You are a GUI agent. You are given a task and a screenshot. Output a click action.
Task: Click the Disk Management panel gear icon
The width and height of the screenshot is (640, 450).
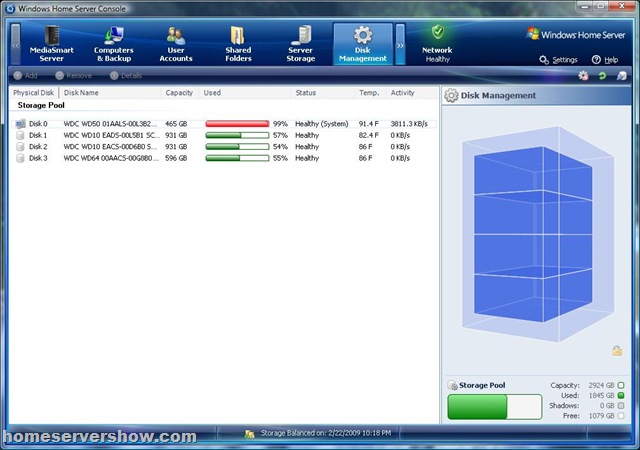click(451, 96)
